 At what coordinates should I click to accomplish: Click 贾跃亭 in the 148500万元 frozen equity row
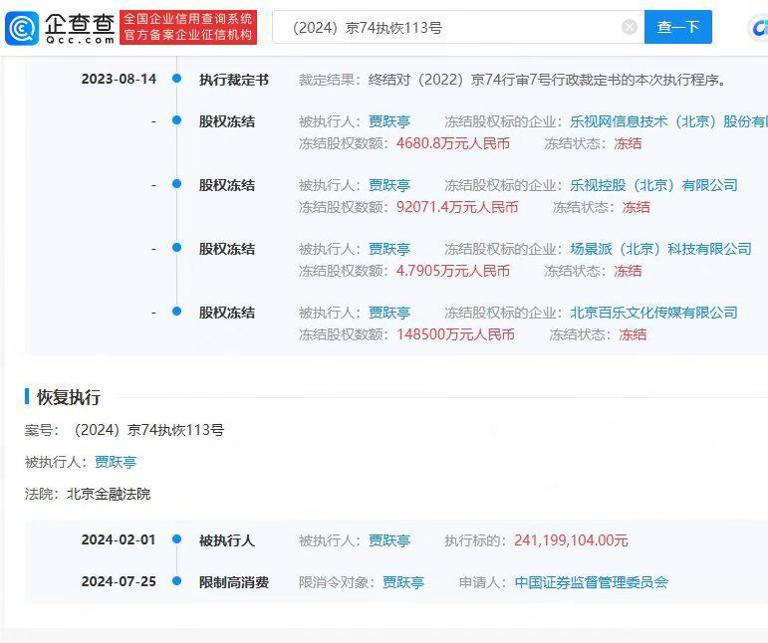tap(389, 313)
